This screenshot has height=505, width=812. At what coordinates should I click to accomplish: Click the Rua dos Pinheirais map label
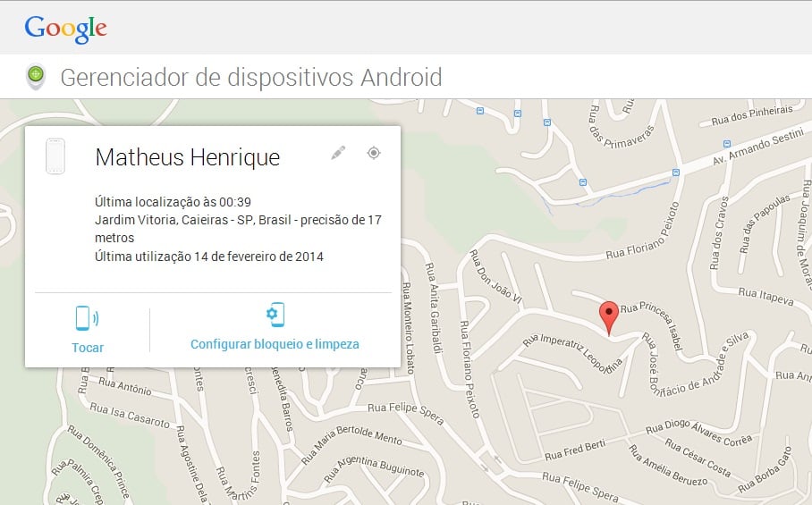click(x=752, y=115)
